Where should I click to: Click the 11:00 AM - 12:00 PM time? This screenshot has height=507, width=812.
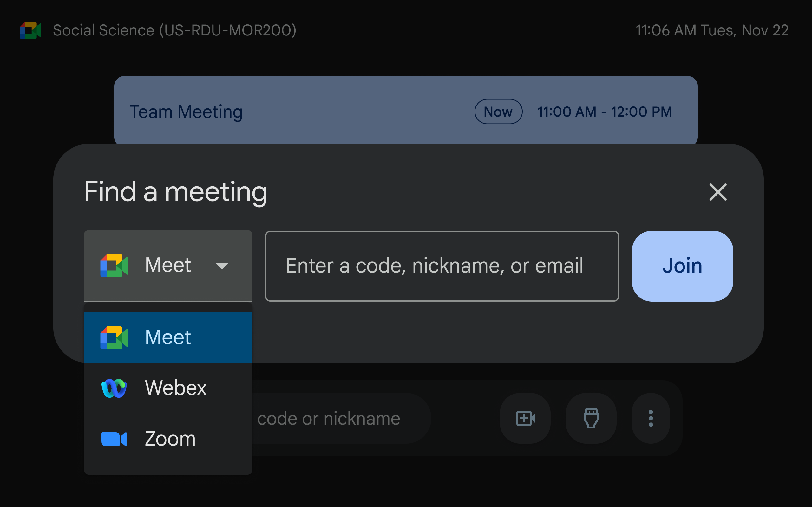coord(604,112)
